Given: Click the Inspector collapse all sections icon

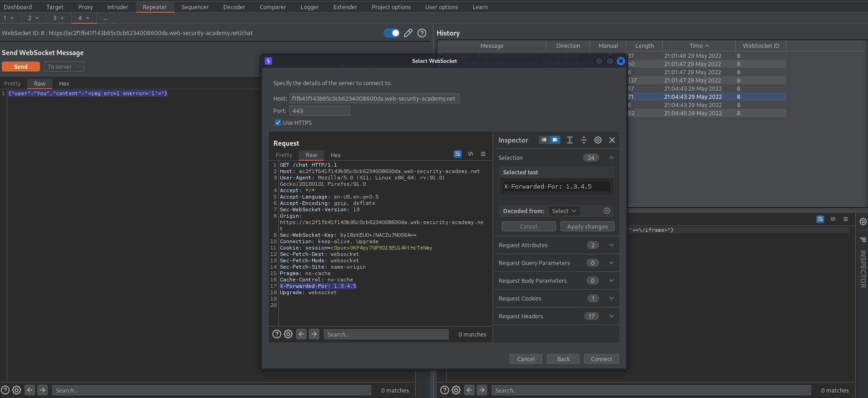Looking at the screenshot, I should coord(584,140).
